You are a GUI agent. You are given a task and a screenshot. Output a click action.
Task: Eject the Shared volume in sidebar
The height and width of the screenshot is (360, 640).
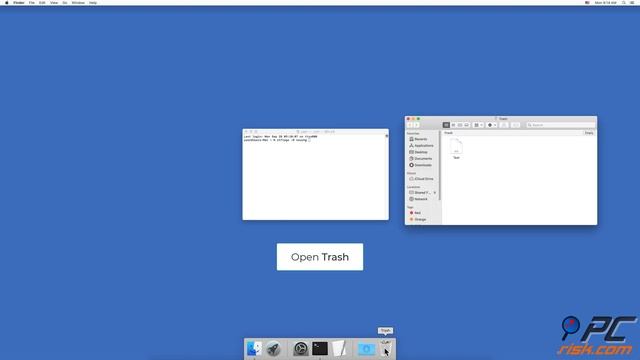(x=435, y=193)
